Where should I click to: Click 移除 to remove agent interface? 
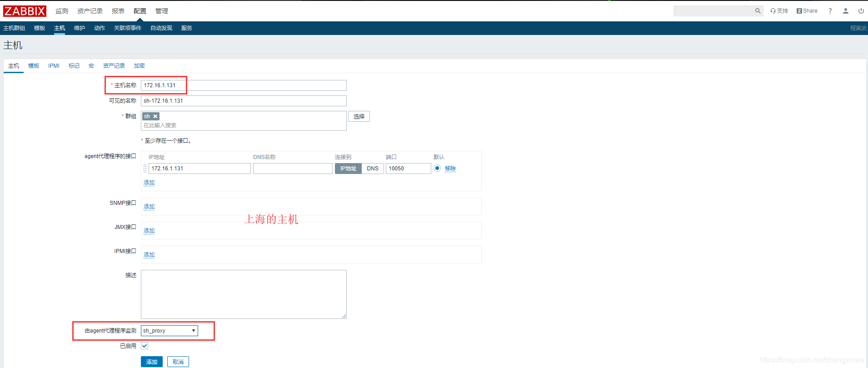[450, 169]
